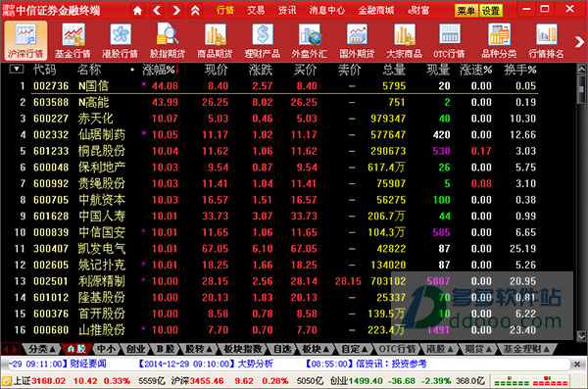Open the 股指期货 toolbar icon
The image size is (588, 389).
tap(168, 40)
